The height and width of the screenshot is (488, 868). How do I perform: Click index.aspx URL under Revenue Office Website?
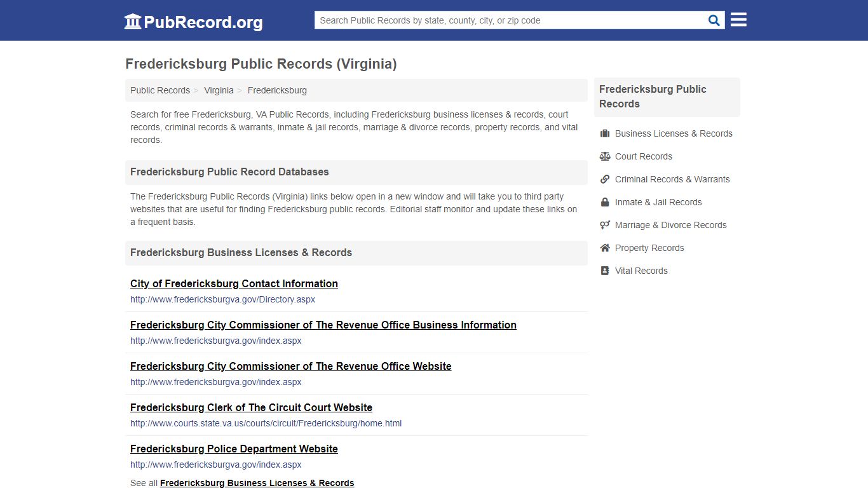click(216, 382)
